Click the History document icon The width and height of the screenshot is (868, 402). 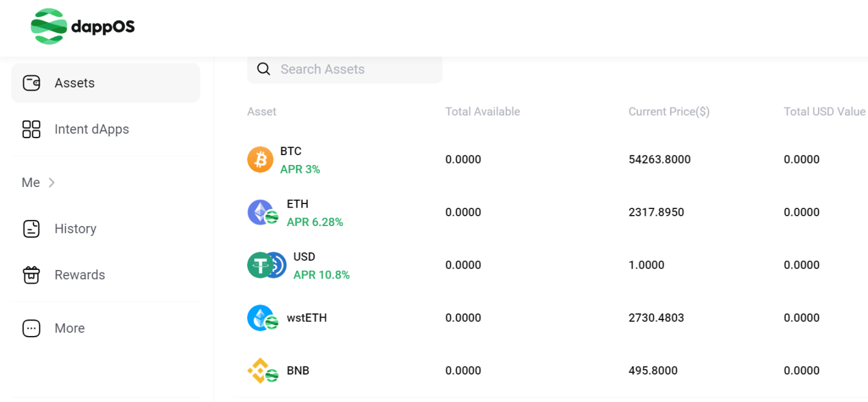pyautogui.click(x=31, y=228)
